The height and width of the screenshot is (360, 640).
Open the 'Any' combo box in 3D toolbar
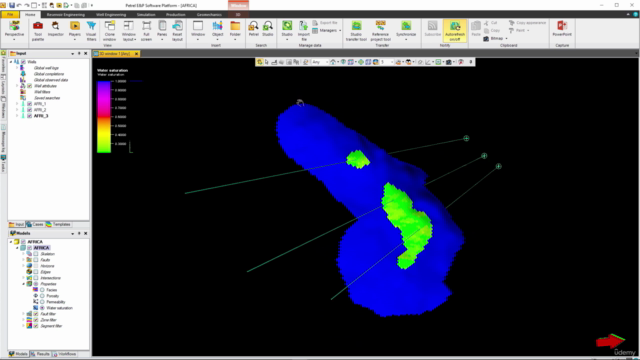tap(320, 62)
